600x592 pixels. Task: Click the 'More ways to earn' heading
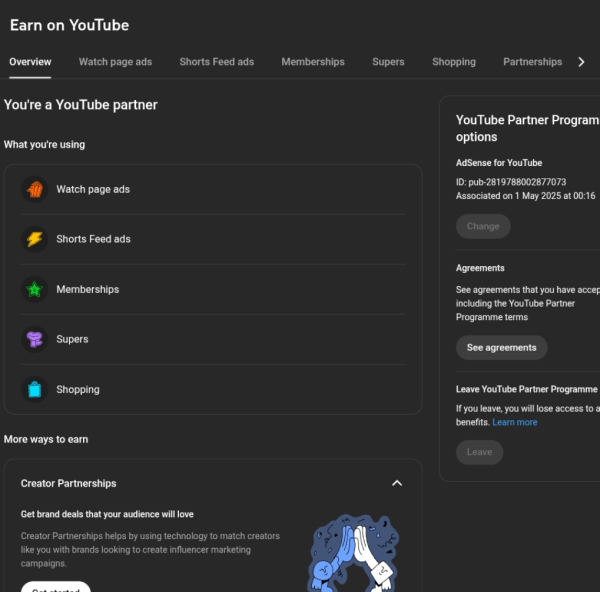point(46,439)
